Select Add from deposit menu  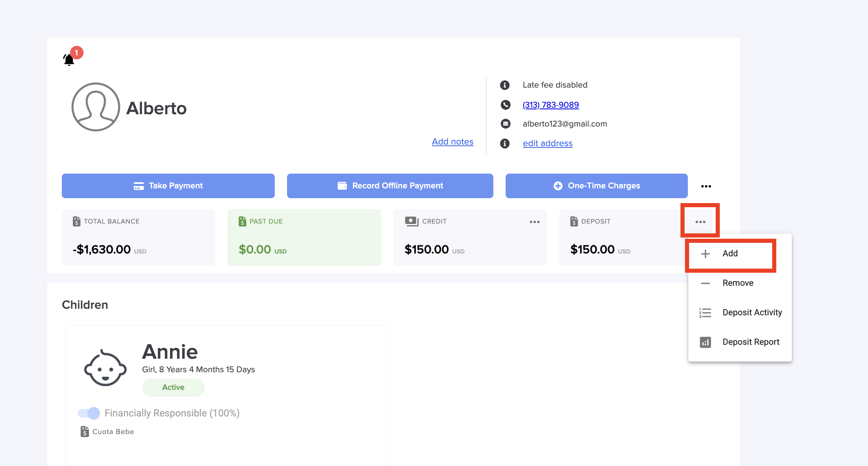coord(730,254)
